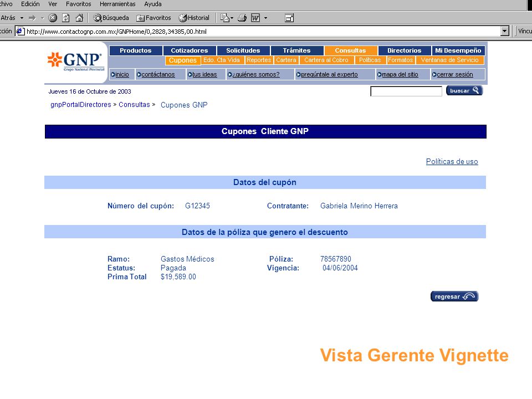The width and height of the screenshot is (532, 399).
Task: Click the ¿quiénes somos? link
Action: pyautogui.click(x=256, y=74)
